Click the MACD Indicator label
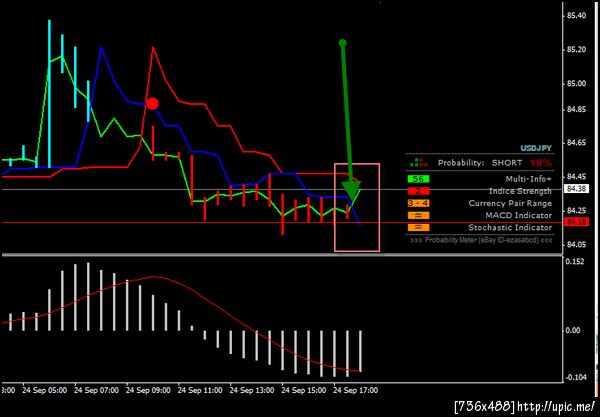 [x=518, y=215]
